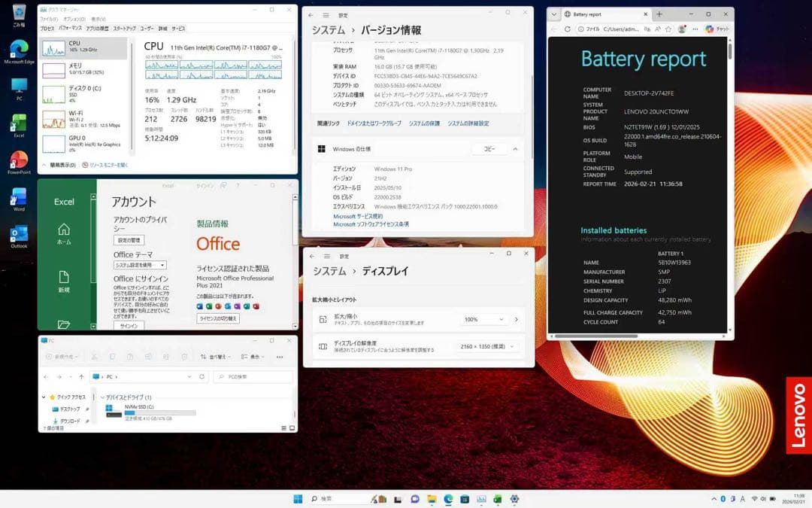The width and height of the screenshot is (812, 508).
Task: Switch to the Processes tab in Task Manager
Action: (x=47, y=29)
